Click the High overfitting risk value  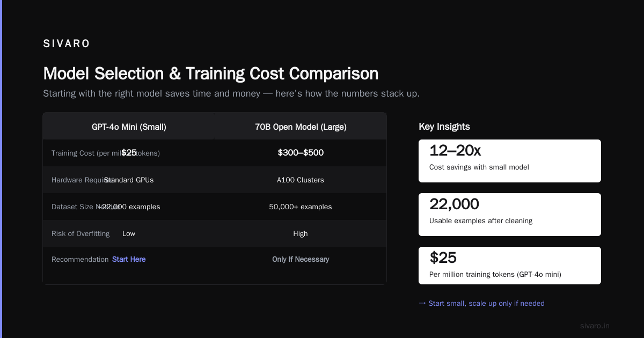[x=301, y=233]
